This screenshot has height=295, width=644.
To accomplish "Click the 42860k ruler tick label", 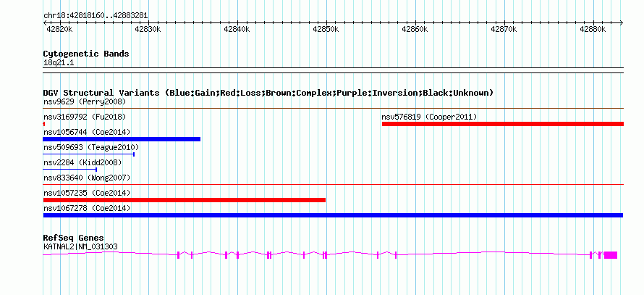I will 415,30.
